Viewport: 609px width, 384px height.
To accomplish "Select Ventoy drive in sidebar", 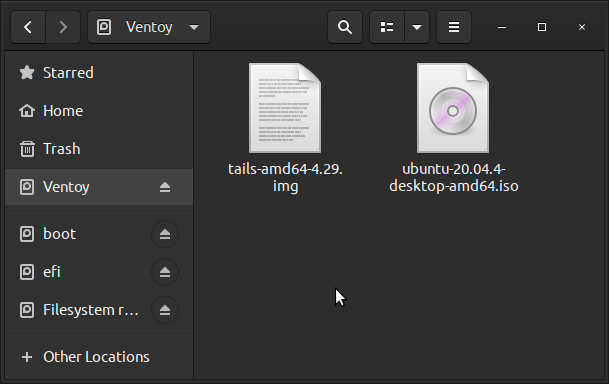I will (99, 187).
